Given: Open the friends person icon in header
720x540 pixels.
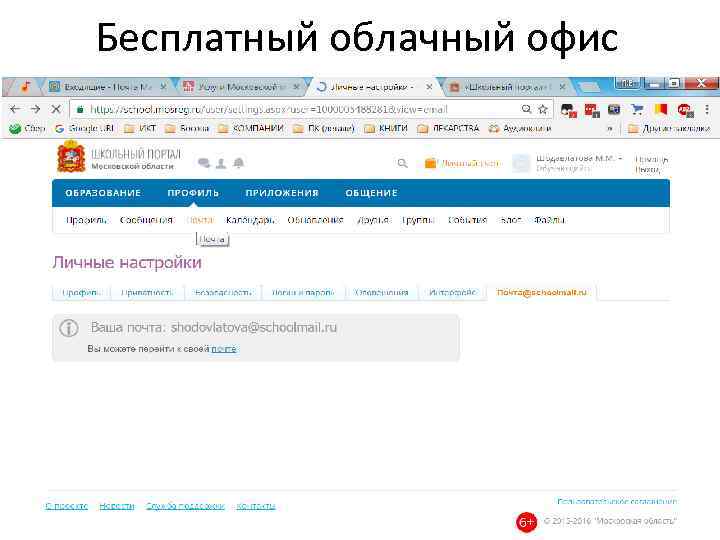Looking at the screenshot, I should pos(221,163).
